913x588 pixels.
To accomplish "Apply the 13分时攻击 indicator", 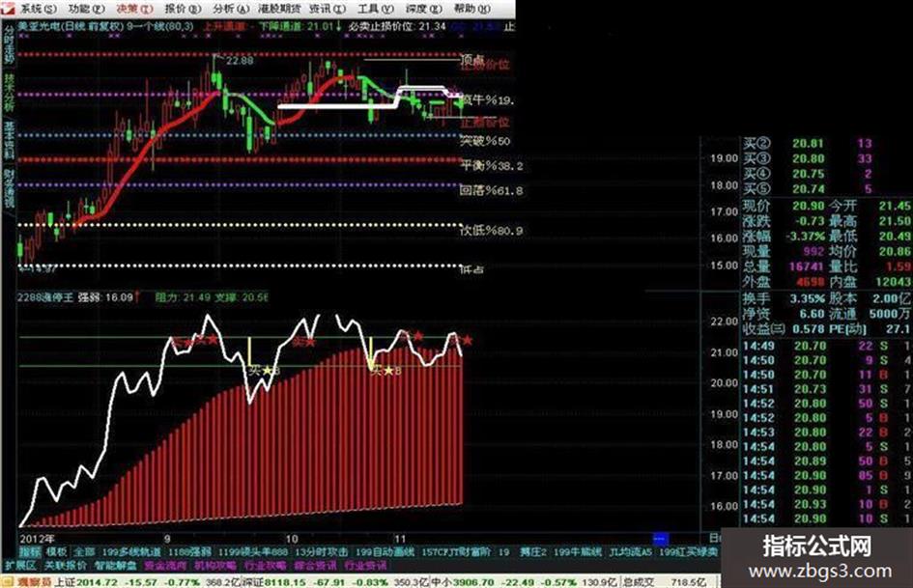I will pyautogui.click(x=322, y=551).
